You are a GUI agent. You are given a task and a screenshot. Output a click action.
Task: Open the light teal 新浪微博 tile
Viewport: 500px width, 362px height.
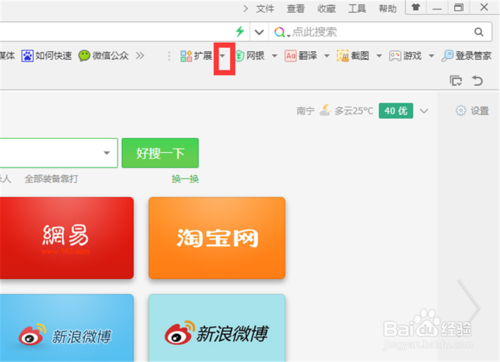[x=217, y=328]
